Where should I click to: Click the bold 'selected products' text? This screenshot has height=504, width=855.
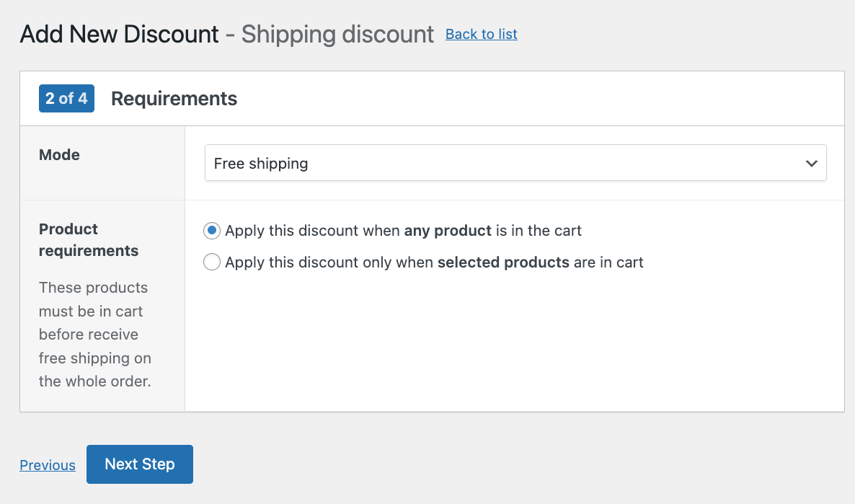[503, 262]
